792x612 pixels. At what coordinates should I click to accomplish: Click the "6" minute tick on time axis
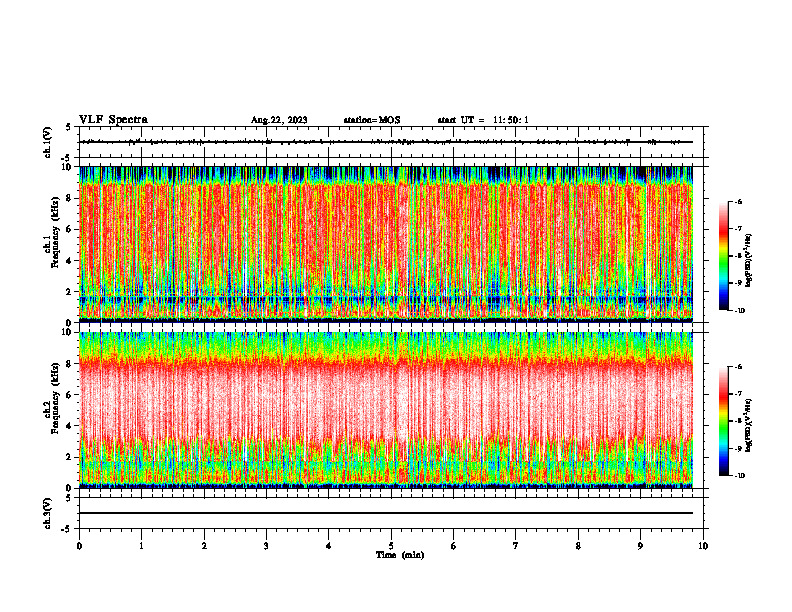(454, 546)
